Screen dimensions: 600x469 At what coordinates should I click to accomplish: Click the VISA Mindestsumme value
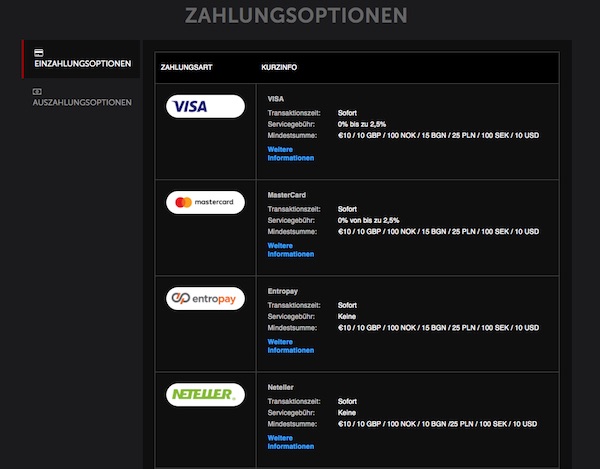click(x=438, y=135)
